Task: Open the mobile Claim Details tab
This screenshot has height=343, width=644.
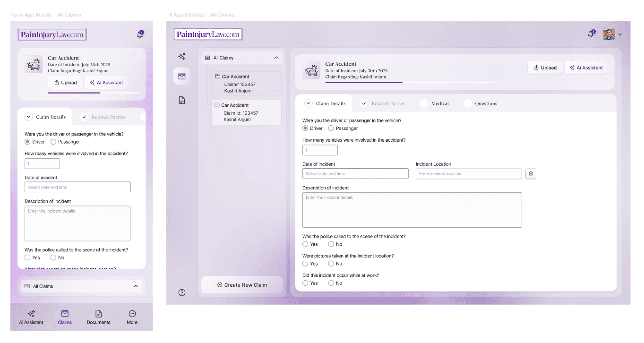Action: [x=45, y=117]
